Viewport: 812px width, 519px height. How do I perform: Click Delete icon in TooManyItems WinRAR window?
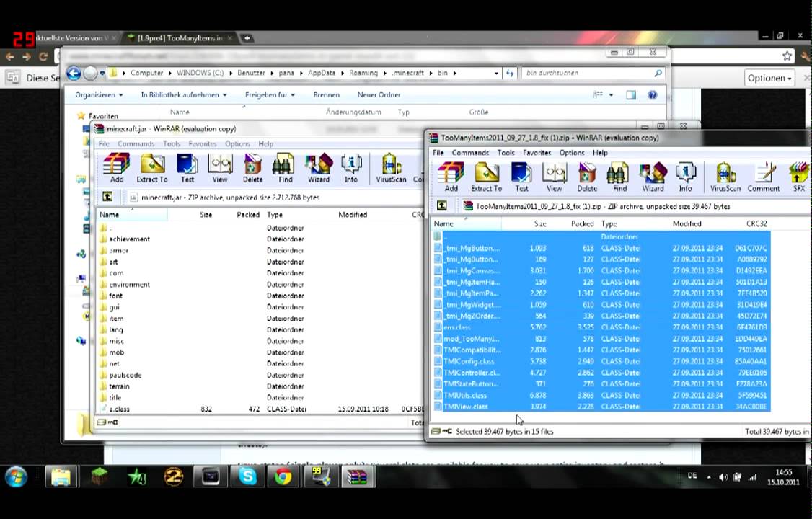click(587, 177)
